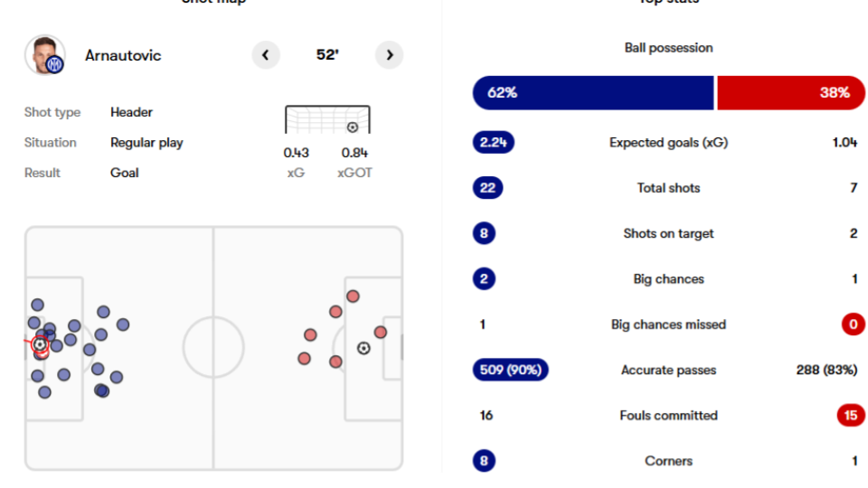Click the soccer ball goal icon near right penalty area
This screenshot has width=868, height=488.
[x=363, y=348]
